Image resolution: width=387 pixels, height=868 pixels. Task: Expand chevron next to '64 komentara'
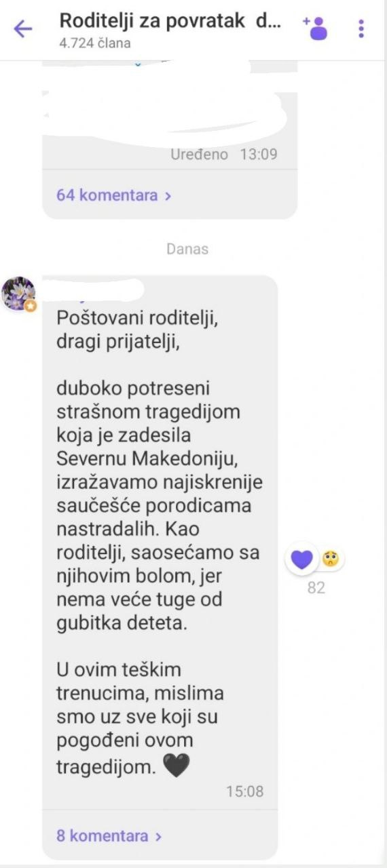[168, 196]
